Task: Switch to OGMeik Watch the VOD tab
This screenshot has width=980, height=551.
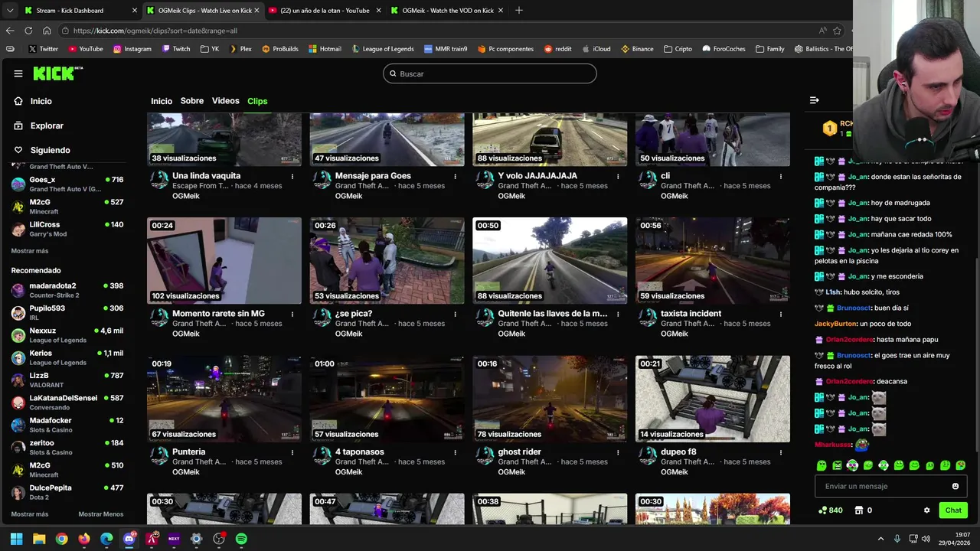Action: click(x=446, y=10)
